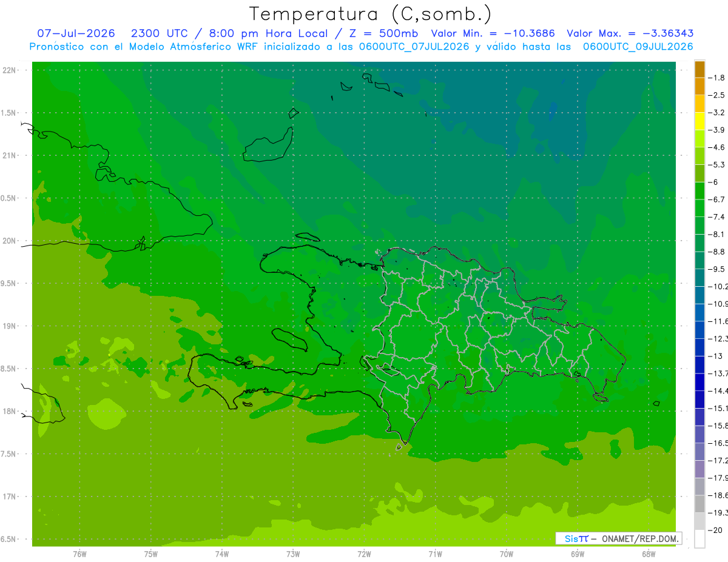Click the '-8.8' legend value
This screenshot has width=728, height=562.
[x=717, y=252]
